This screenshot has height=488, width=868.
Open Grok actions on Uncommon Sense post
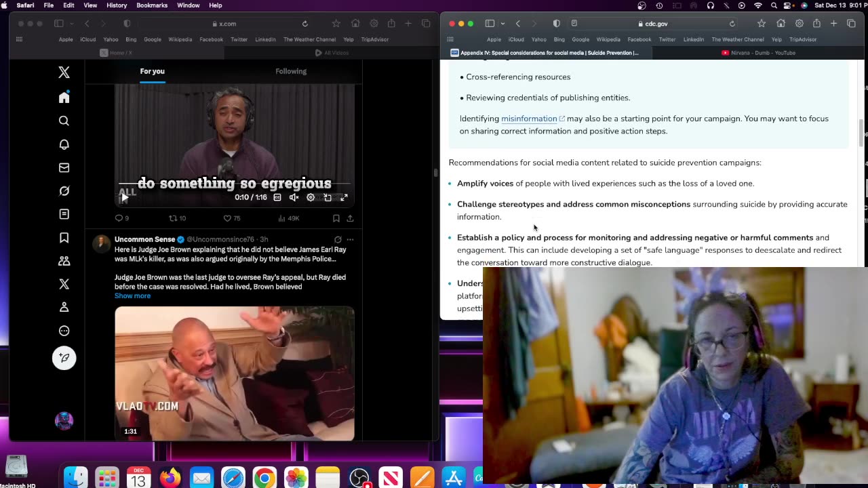click(x=338, y=239)
